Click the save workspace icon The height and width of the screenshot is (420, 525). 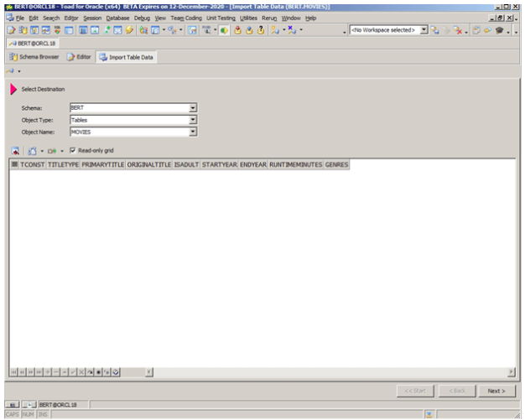click(x=435, y=30)
